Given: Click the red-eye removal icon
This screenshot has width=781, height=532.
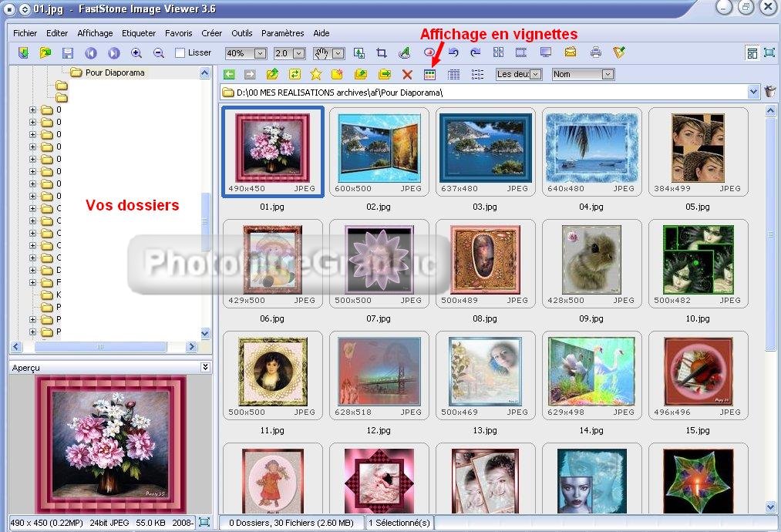Looking at the screenshot, I should point(429,53).
